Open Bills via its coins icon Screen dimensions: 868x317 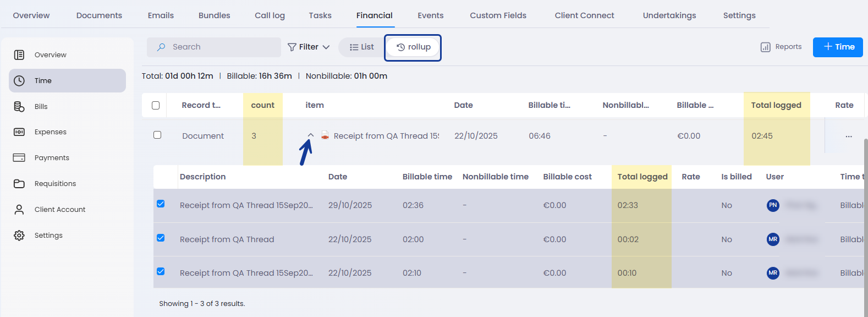click(19, 107)
